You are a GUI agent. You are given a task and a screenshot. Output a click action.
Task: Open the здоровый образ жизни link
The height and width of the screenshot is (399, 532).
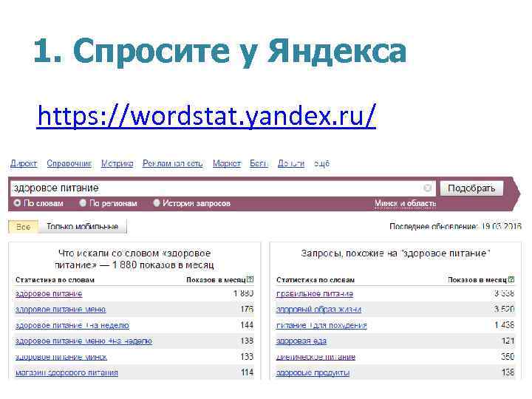coord(318,310)
